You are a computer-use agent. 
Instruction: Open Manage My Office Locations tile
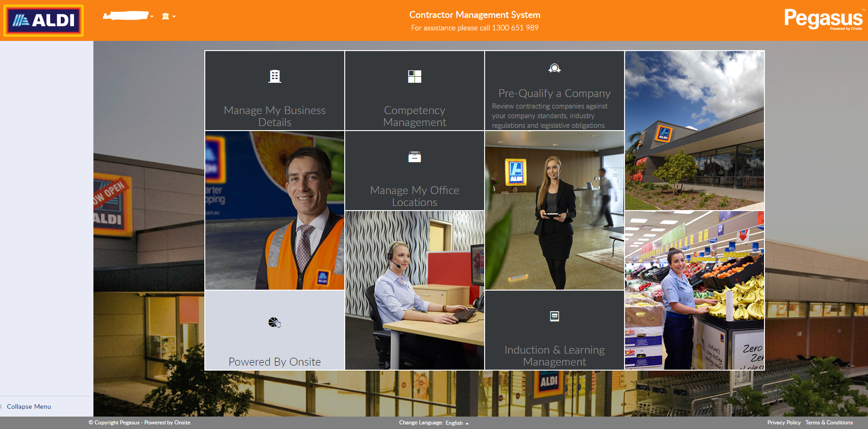click(x=415, y=171)
